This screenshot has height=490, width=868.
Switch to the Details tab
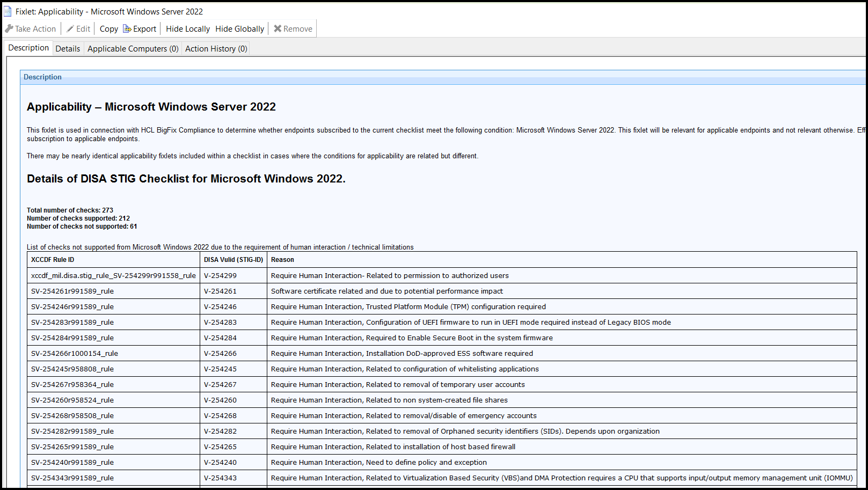(68, 48)
